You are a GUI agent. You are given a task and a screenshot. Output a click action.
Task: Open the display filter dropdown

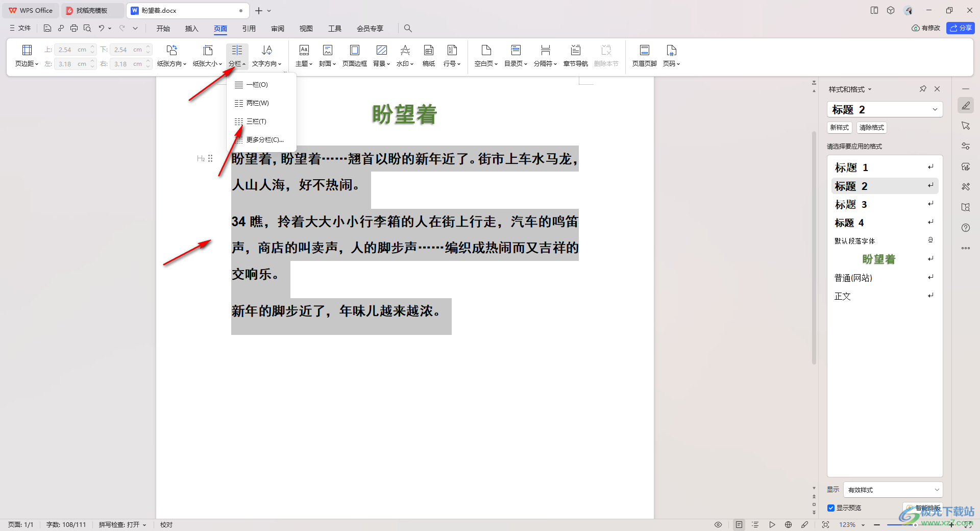point(893,490)
